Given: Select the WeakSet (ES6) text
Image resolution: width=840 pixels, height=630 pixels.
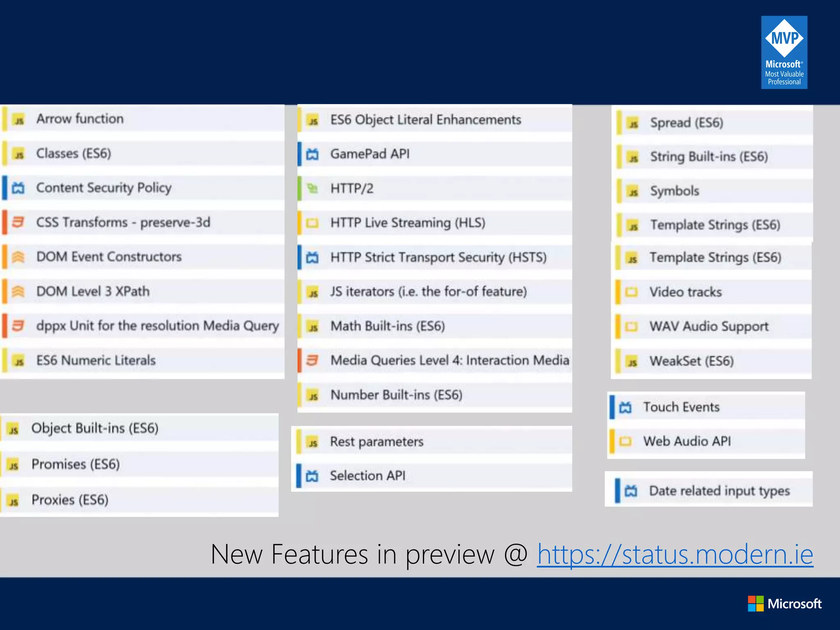Looking at the screenshot, I should pos(692,361).
